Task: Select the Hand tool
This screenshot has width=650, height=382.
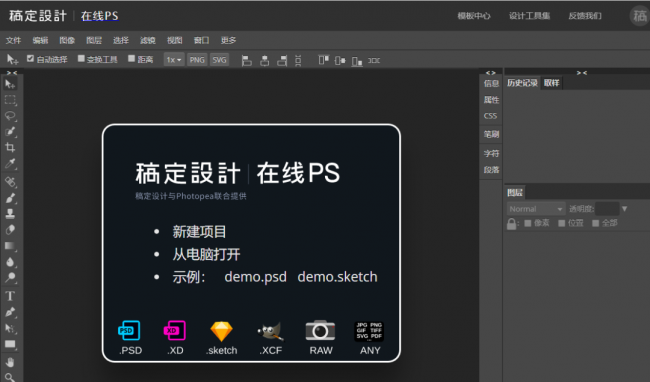Action: tap(10, 362)
